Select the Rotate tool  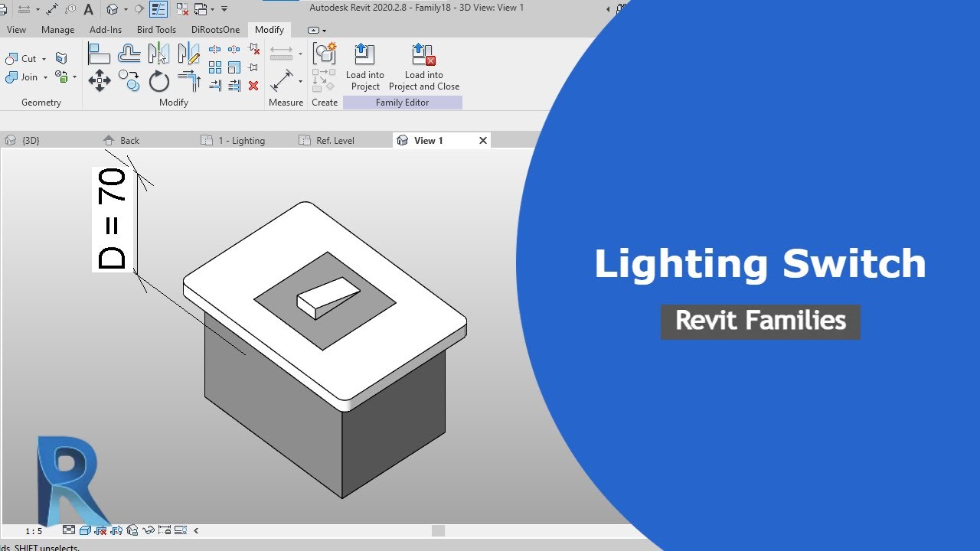click(158, 80)
